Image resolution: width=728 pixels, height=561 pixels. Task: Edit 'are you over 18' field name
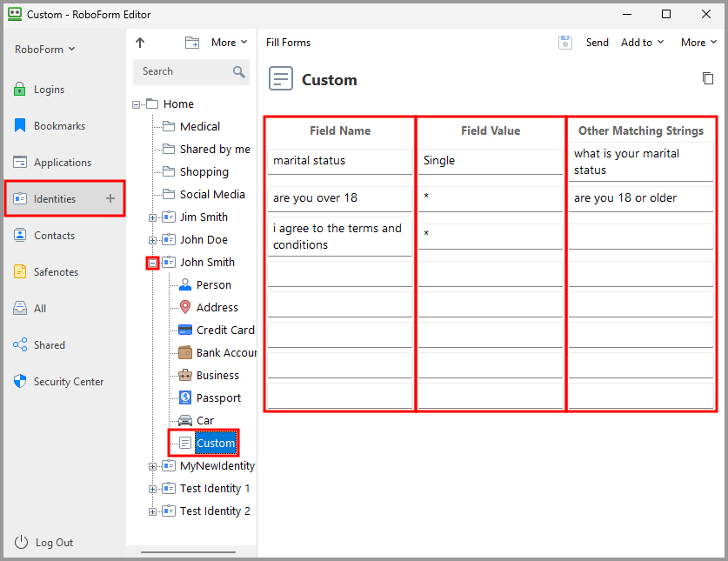tap(340, 199)
